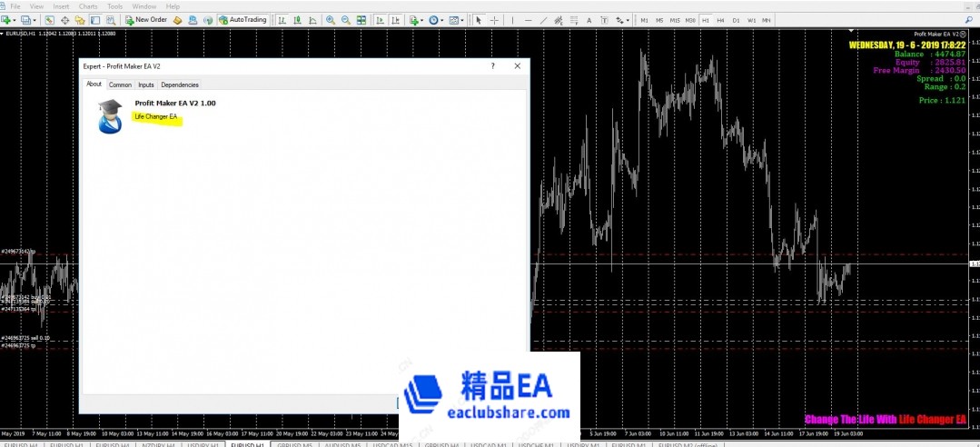980x447 pixels.
Task: Toggle the AutoTrading button
Action: click(x=243, y=19)
